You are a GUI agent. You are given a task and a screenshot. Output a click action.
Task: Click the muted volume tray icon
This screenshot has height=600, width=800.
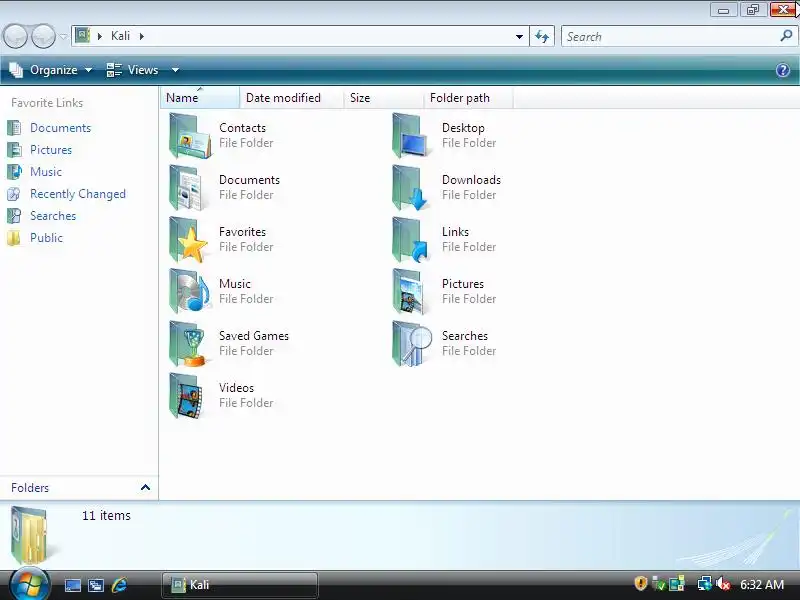pos(722,584)
